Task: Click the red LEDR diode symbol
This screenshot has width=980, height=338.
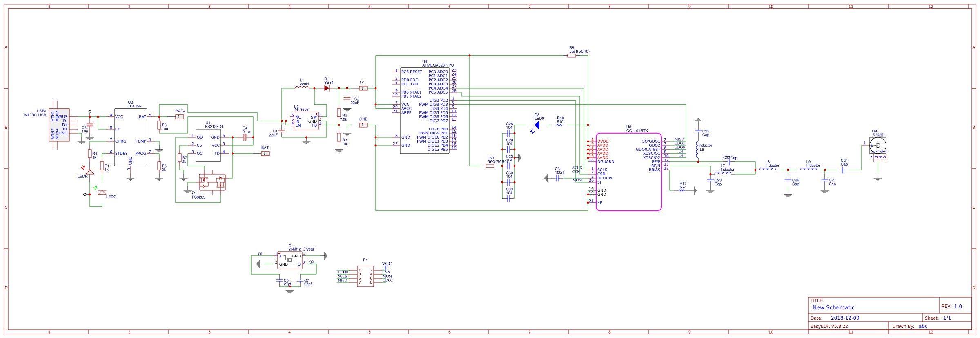Action: click(89, 172)
